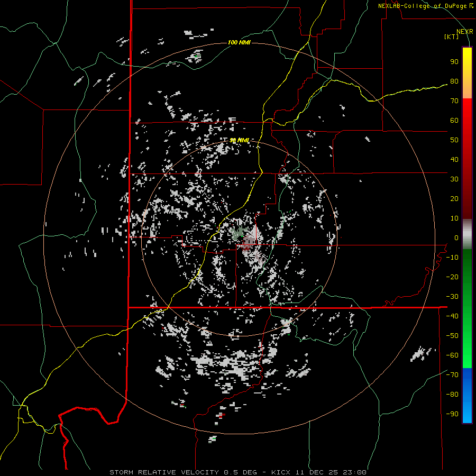476x476 pixels.
Task: Click the 30 scale label
Action: 454,179
